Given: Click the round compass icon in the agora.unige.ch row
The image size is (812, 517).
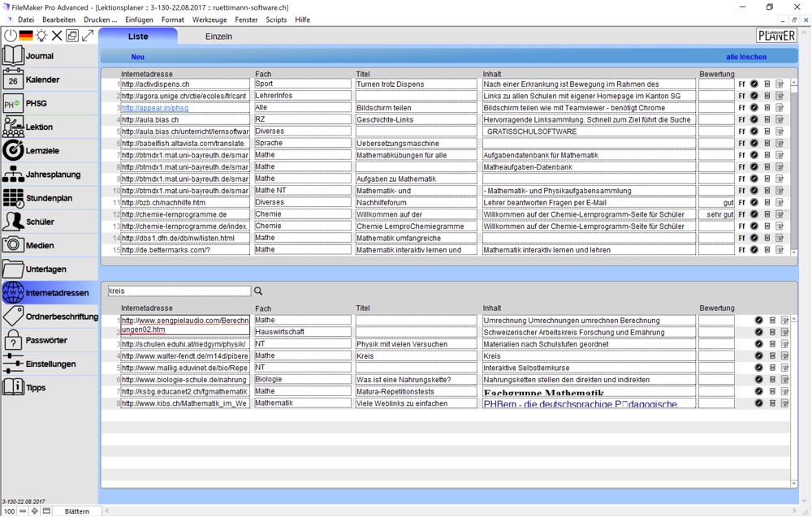Looking at the screenshot, I should [x=754, y=96].
